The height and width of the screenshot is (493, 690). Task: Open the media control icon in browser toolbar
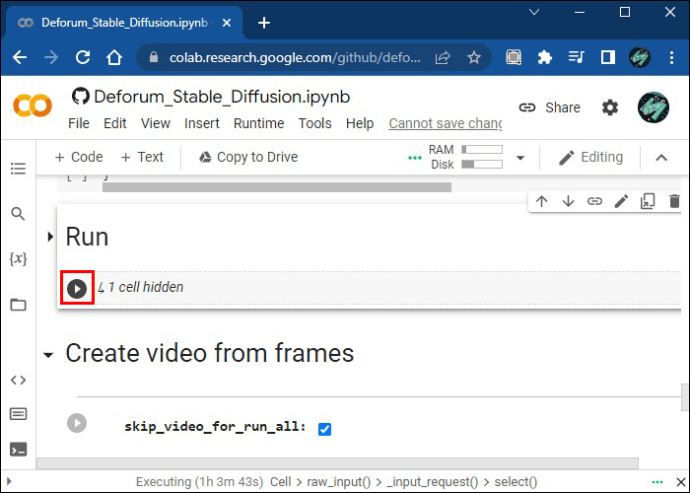point(576,57)
